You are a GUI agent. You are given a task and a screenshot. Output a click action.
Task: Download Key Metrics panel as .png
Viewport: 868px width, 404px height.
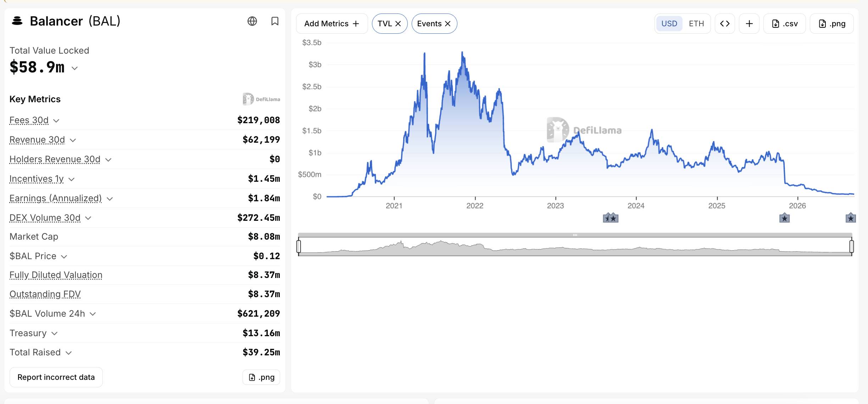tap(261, 377)
